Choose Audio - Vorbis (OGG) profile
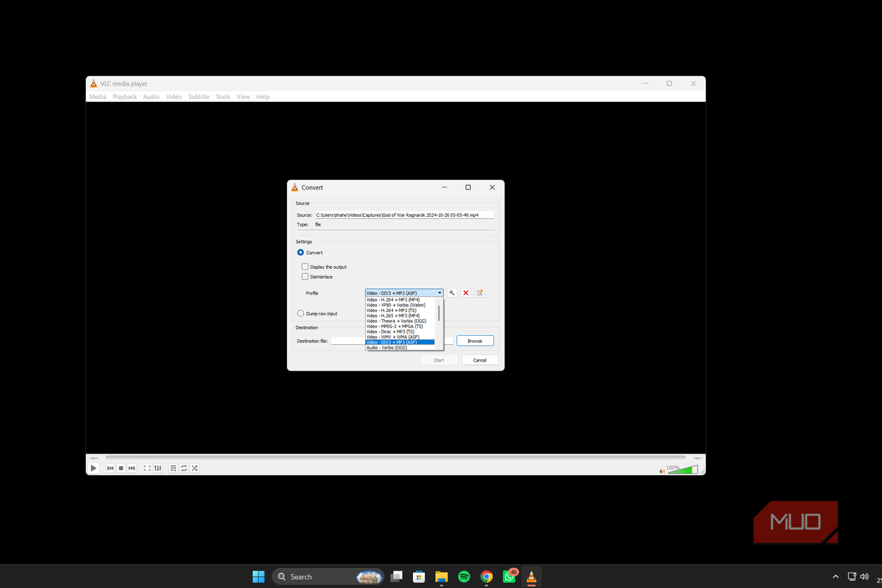The width and height of the screenshot is (882, 588). click(x=401, y=348)
